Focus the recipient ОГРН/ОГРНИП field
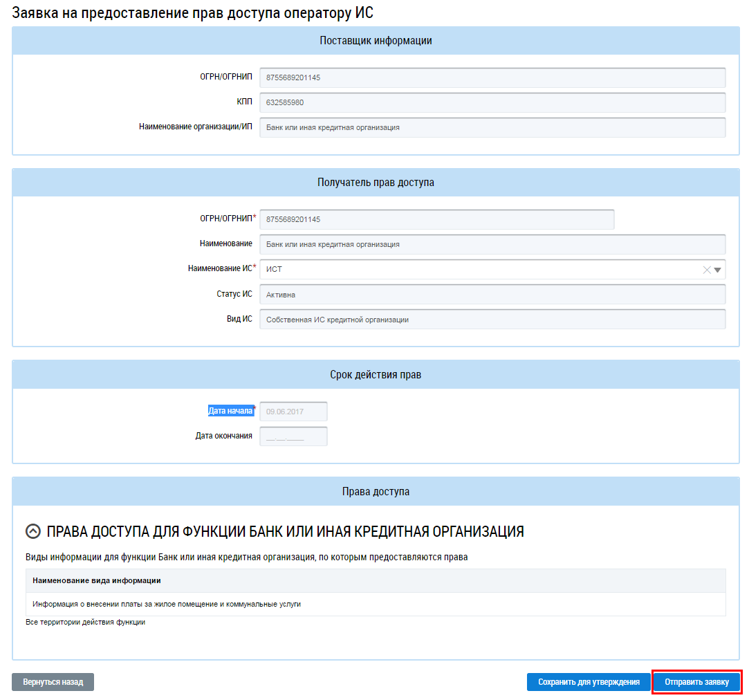The width and height of the screenshot is (749, 700). (x=436, y=219)
